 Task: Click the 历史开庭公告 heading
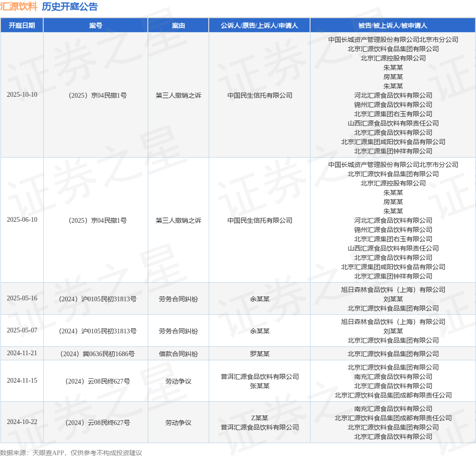pos(70,7)
